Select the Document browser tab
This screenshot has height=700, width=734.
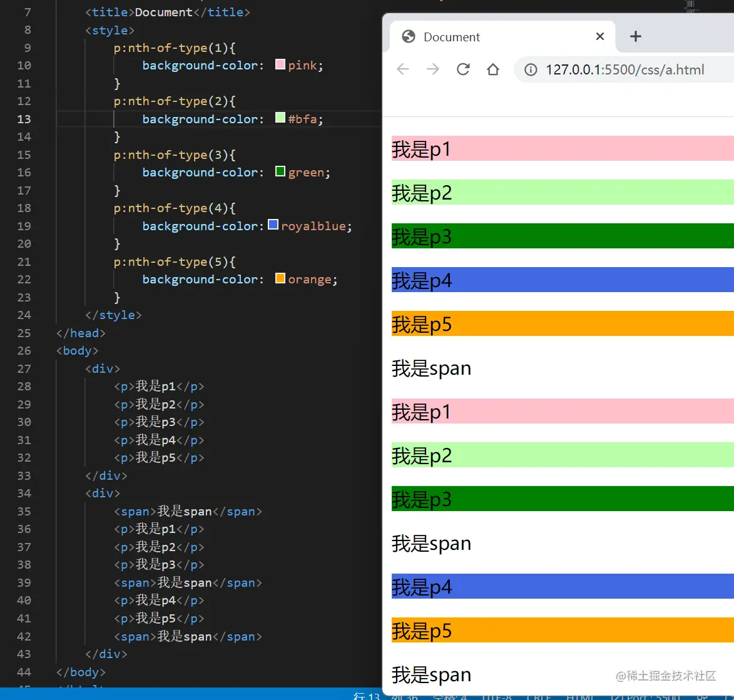point(502,36)
